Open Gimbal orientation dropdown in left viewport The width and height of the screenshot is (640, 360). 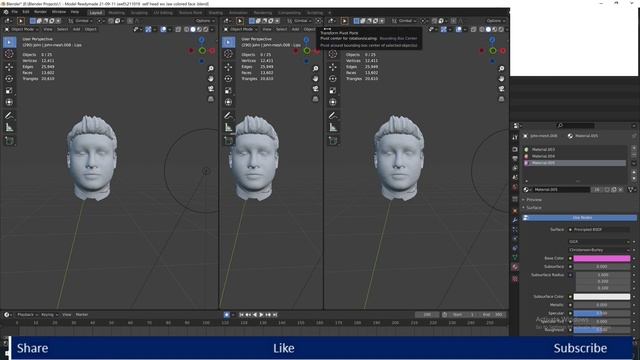click(x=81, y=21)
